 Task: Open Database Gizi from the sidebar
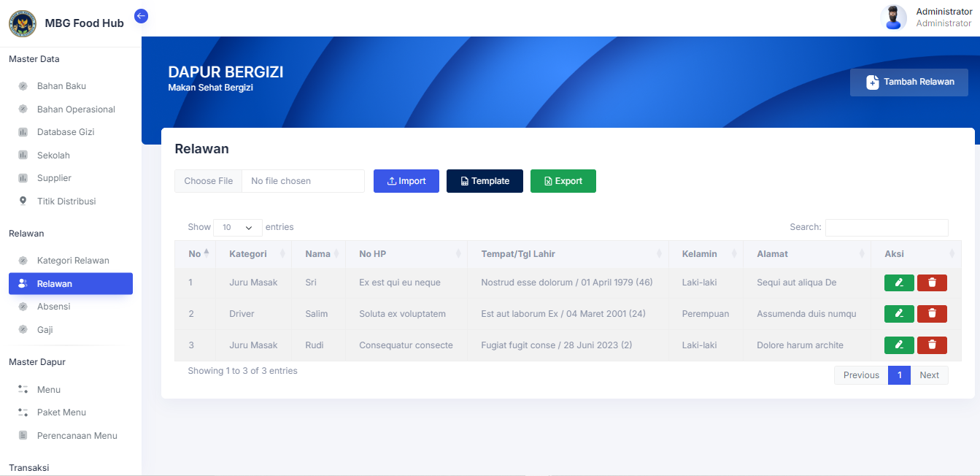(65, 131)
